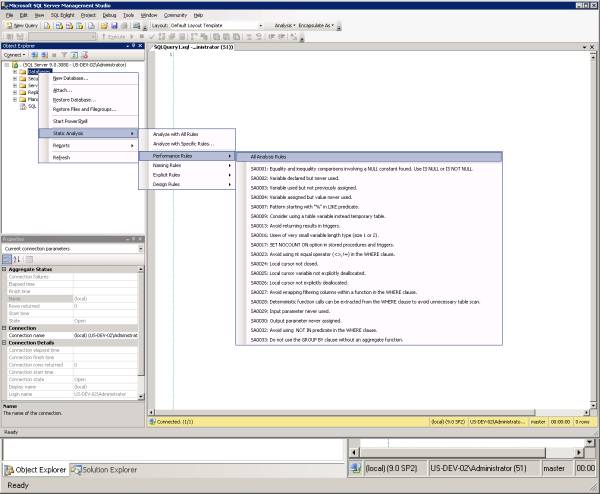Open the Layout template combo box
The height and width of the screenshot is (494, 600).
coord(261,26)
